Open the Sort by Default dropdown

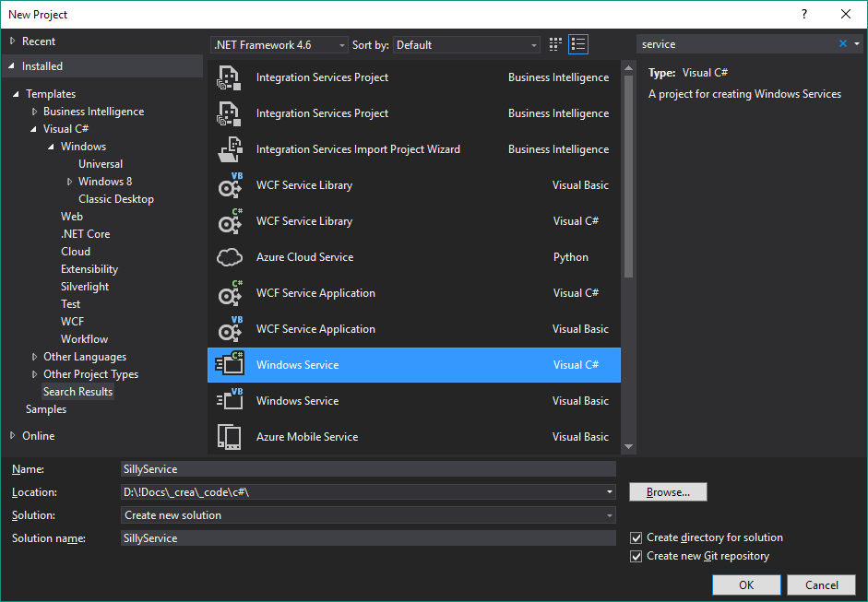tap(467, 45)
